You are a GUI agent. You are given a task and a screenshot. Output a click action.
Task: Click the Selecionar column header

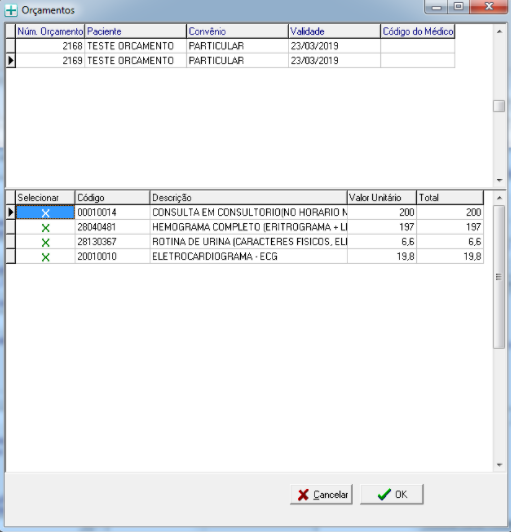(45, 197)
